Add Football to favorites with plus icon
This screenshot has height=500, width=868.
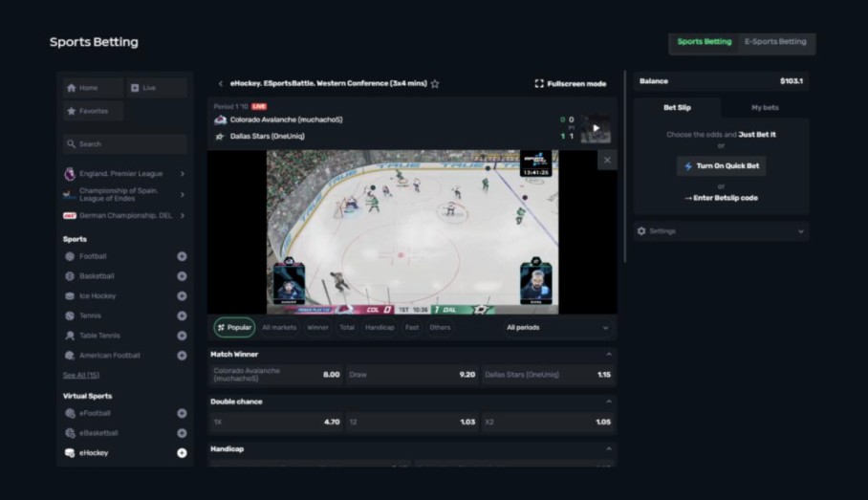182,256
